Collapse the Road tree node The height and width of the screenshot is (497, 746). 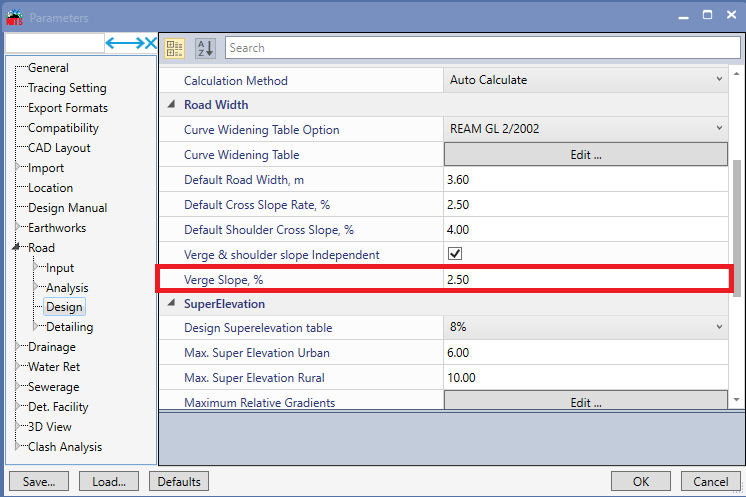(16, 247)
